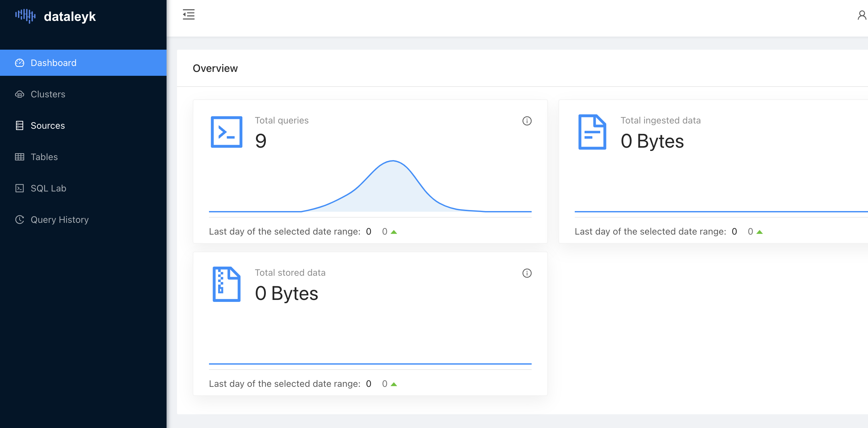Open the user profile icon
This screenshot has height=428, width=868.
click(861, 15)
